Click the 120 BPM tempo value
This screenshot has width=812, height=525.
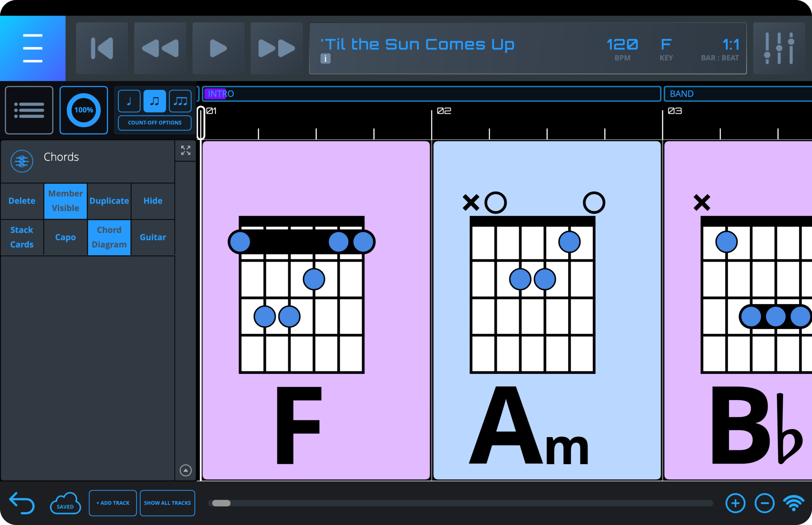(x=622, y=44)
